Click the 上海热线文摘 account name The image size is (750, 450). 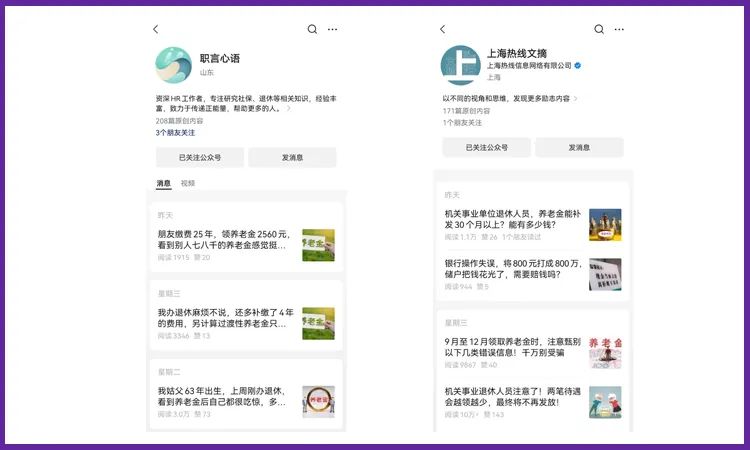(517, 53)
